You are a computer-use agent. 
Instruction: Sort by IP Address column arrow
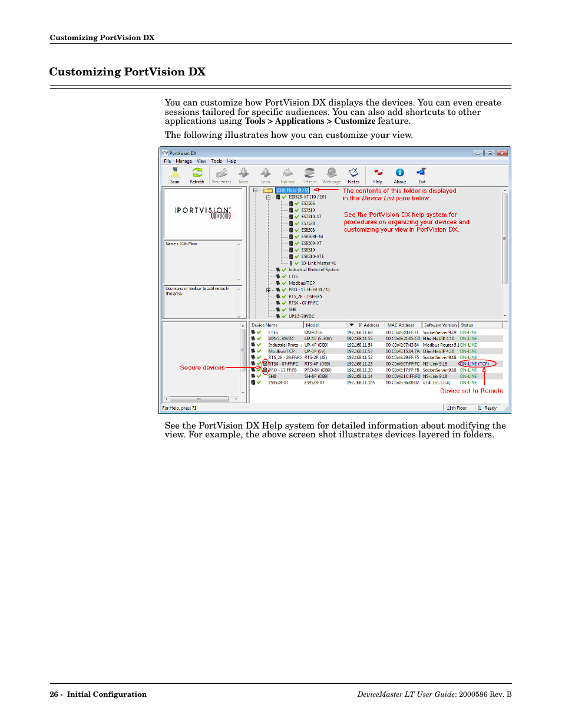click(x=352, y=325)
